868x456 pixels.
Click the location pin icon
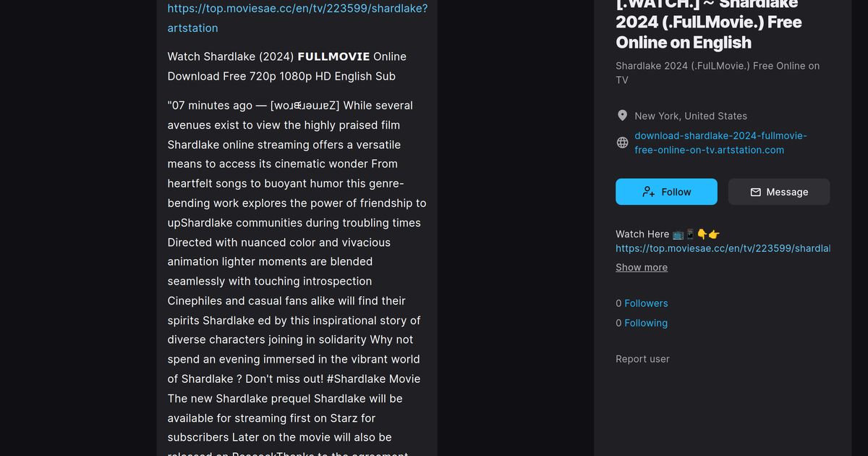(x=622, y=116)
